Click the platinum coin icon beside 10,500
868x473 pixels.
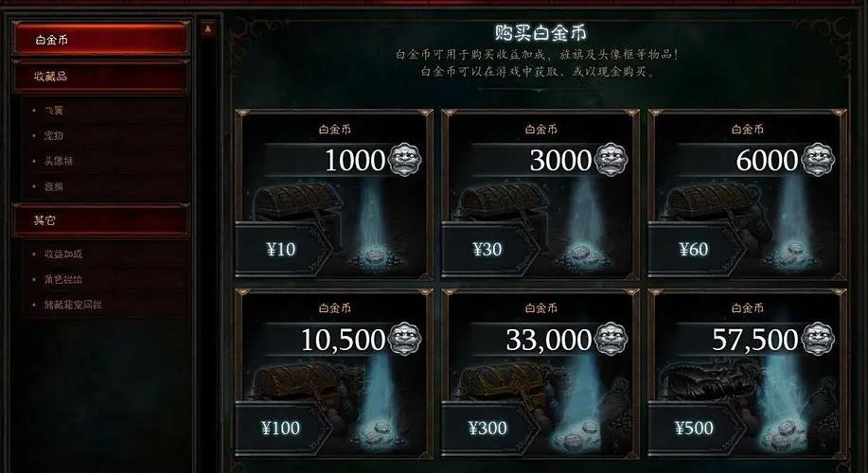tap(405, 339)
